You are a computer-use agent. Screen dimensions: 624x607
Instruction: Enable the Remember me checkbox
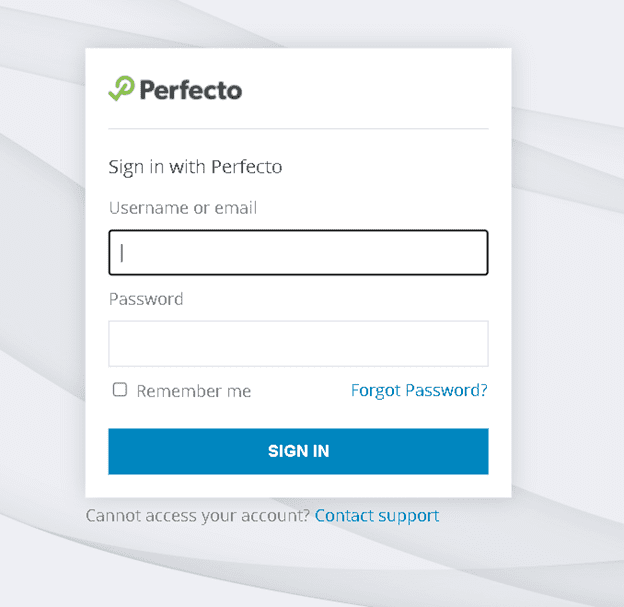(x=120, y=390)
